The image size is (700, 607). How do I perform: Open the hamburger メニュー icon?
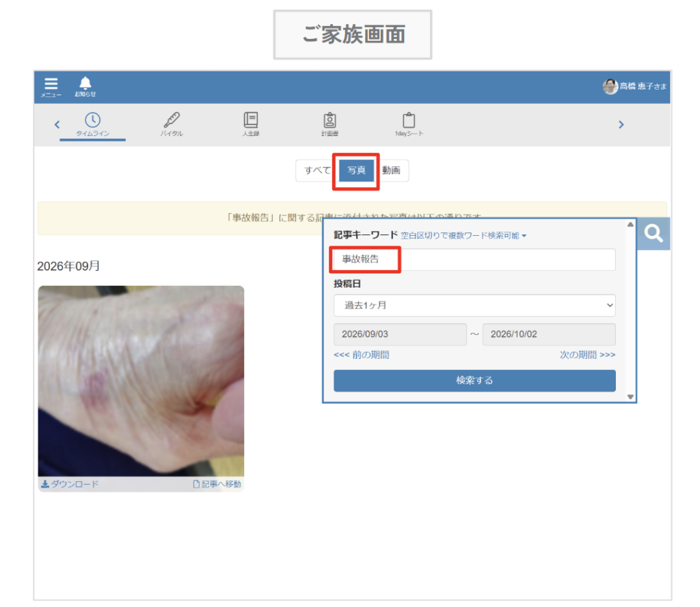[51, 87]
